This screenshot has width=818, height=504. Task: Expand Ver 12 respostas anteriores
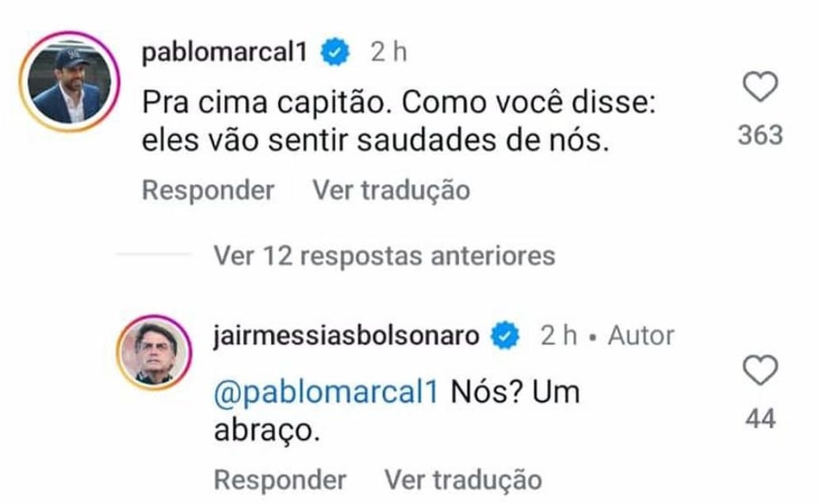tap(384, 256)
